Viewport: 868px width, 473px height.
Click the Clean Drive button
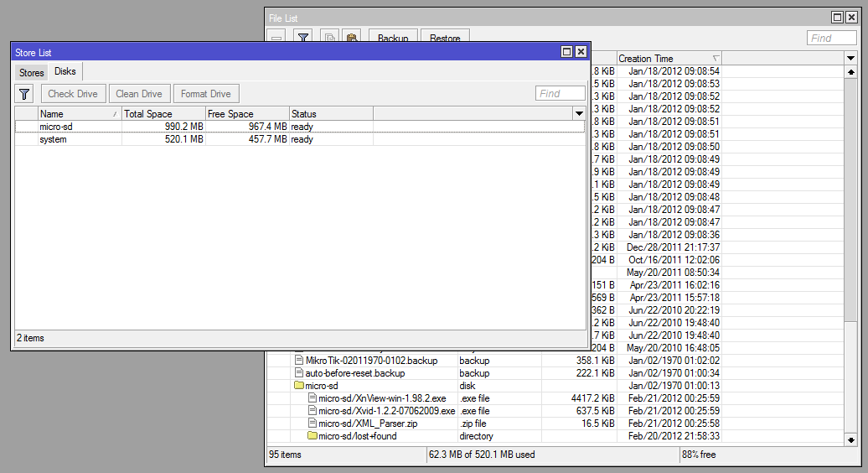click(139, 94)
